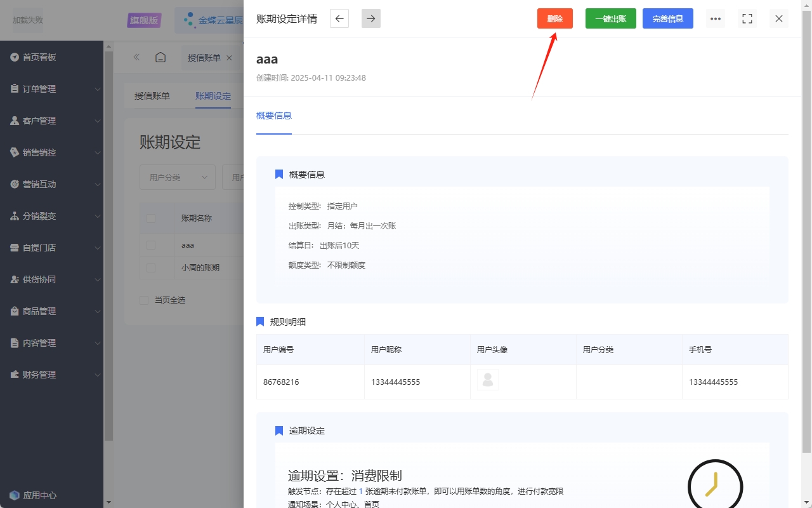812x508 pixels.
Task: Click the red 删除 delete button
Action: click(554, 18)
